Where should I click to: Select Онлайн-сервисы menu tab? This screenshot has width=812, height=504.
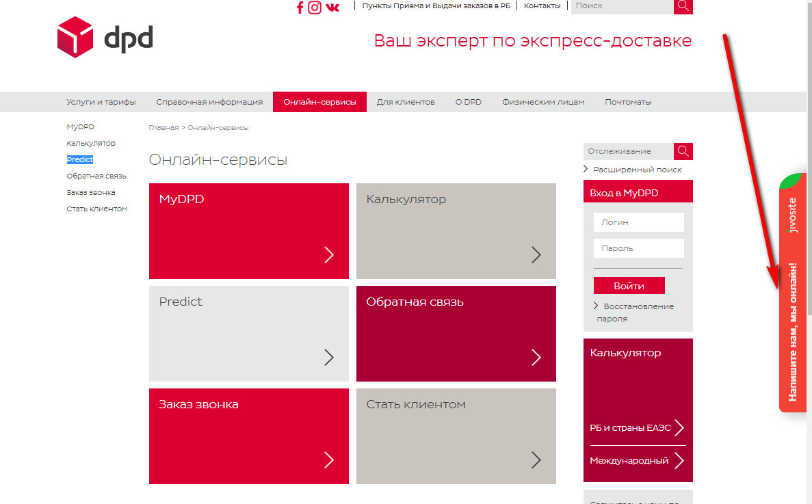(x=319, y=102)
